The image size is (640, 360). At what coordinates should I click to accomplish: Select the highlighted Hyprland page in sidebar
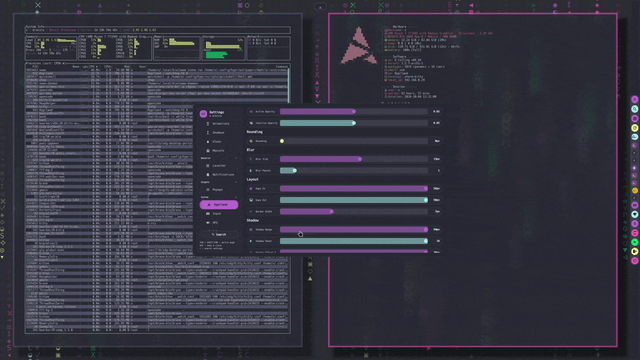click(219, 204)
